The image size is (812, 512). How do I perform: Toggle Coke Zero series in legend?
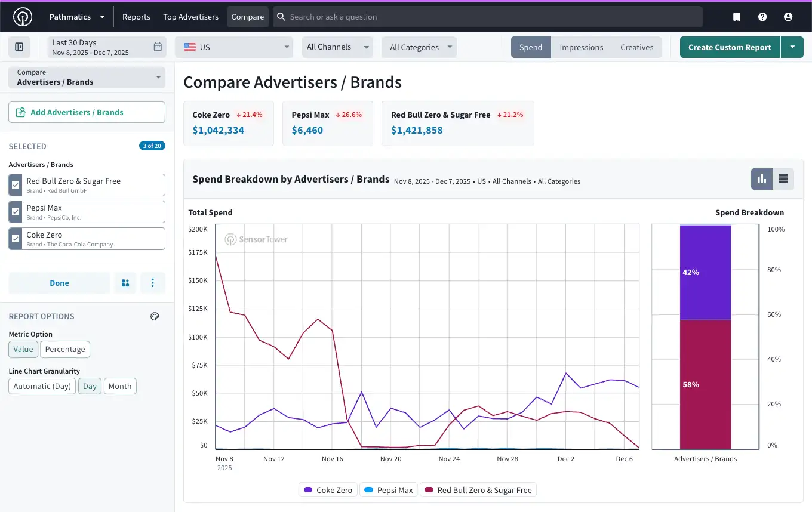pyautogui.click(x=328, y=490)
